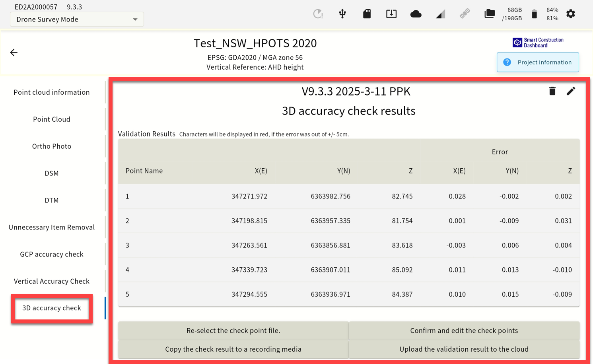
Task: Click the SD card icon
Action: tap(367, 14)
